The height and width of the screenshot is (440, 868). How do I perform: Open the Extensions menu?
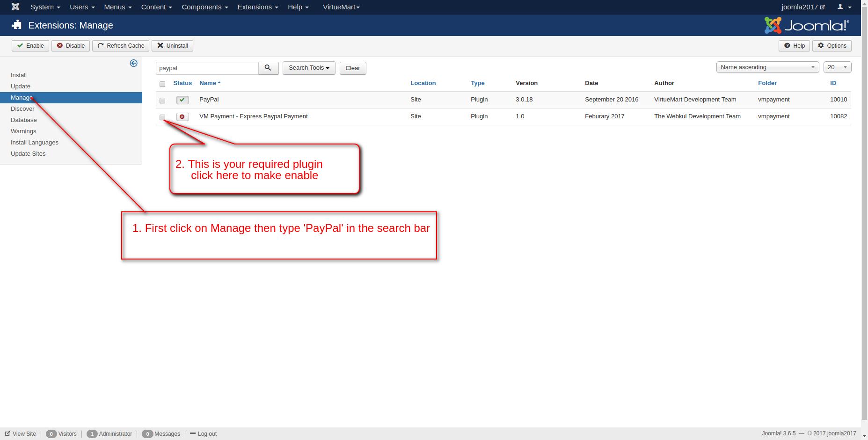click(258, 7)
